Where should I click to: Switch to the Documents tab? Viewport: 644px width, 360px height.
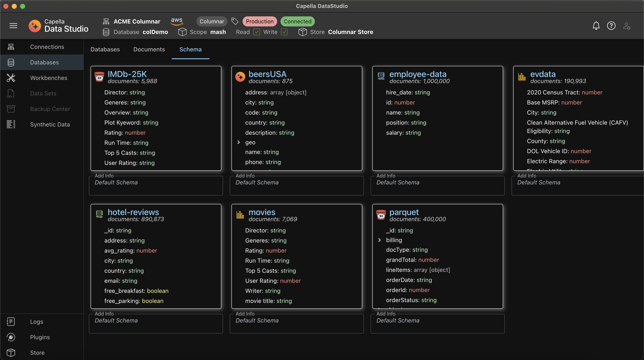(x=149, y=49)
